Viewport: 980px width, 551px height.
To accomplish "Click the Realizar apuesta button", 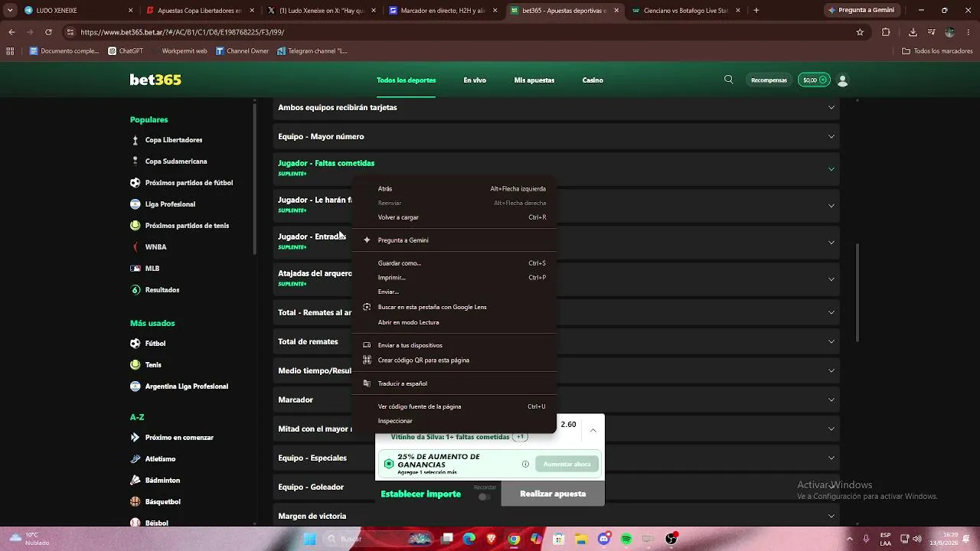I will (553, 494).
